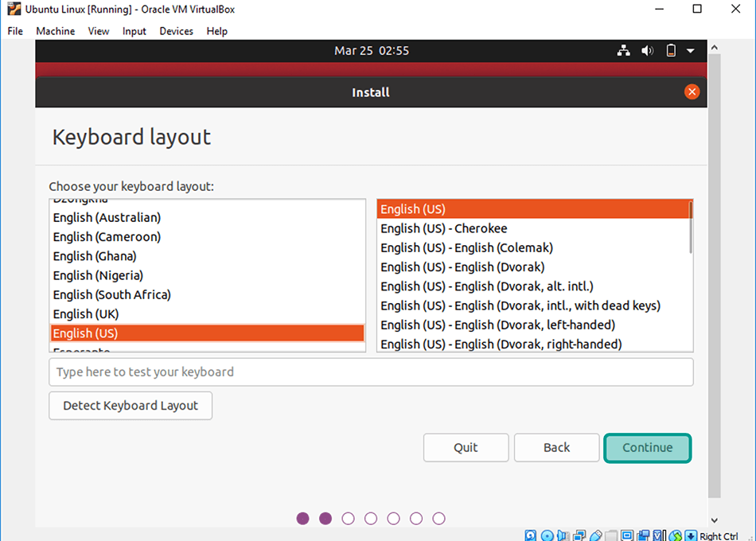
Task: Click the hard disk activity status icon
Action: pos(530,535)
